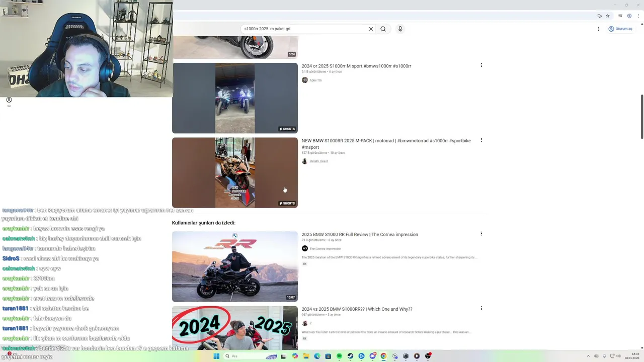
Task: Open Spotify from the taskbar
Action: (339, 356)
